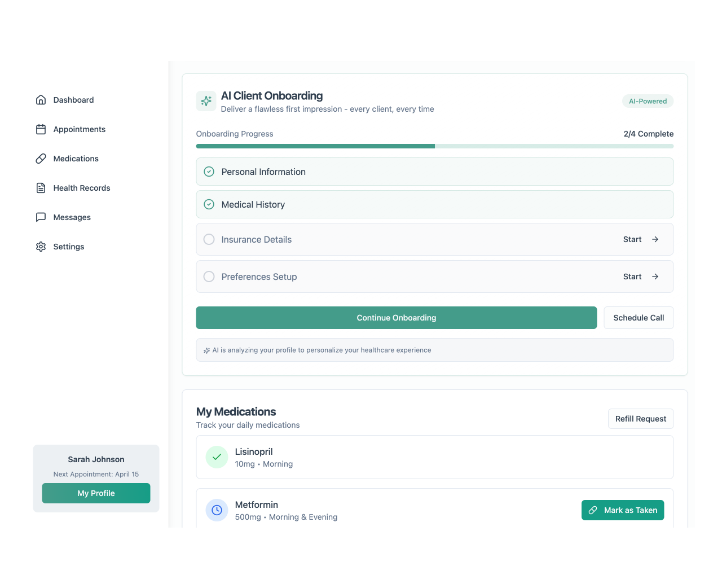Switch to the Messages section
This screenshot has width=722, height=588.
[x=72, y=217]
